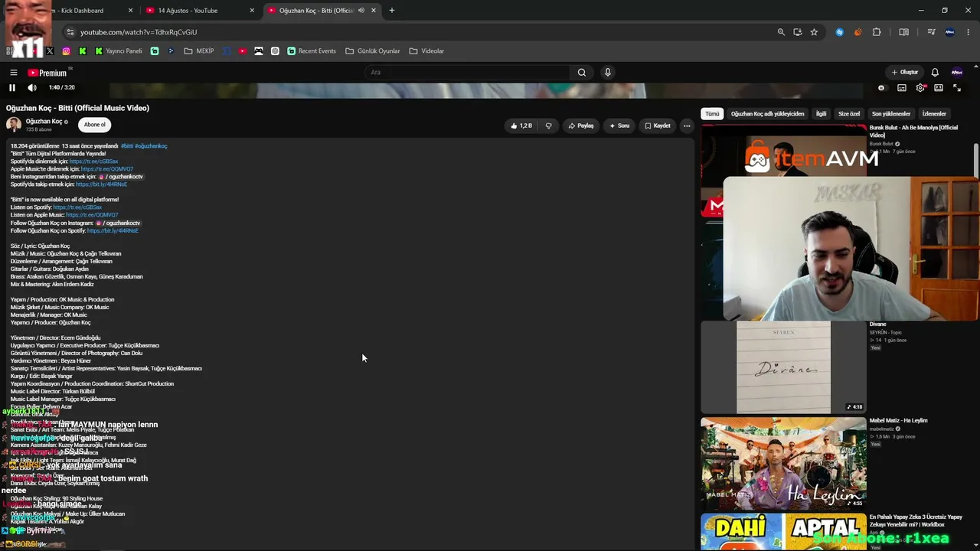
Task: Open the Yayıncı Paneli bookmark
Action: click(119, 51)
